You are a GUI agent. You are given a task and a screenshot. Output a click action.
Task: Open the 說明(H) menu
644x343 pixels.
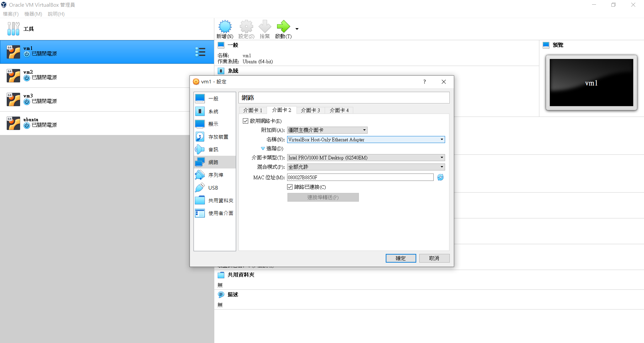pos(56,14)
